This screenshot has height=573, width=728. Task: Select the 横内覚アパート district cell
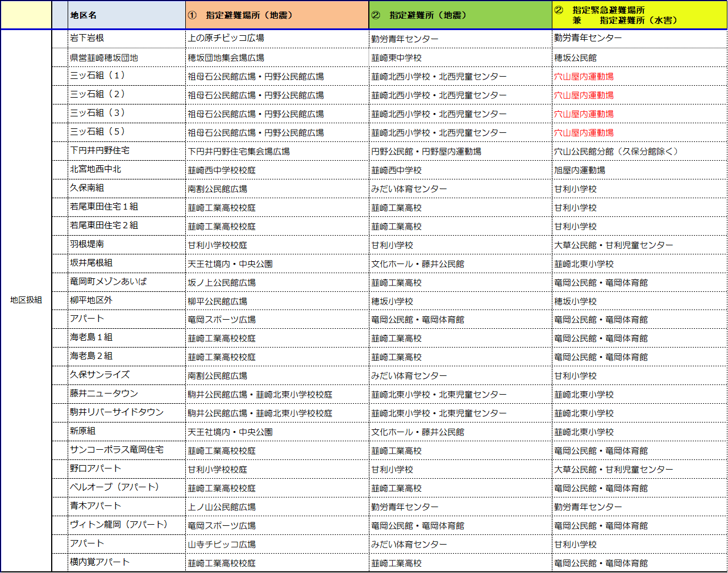(127, 562)
